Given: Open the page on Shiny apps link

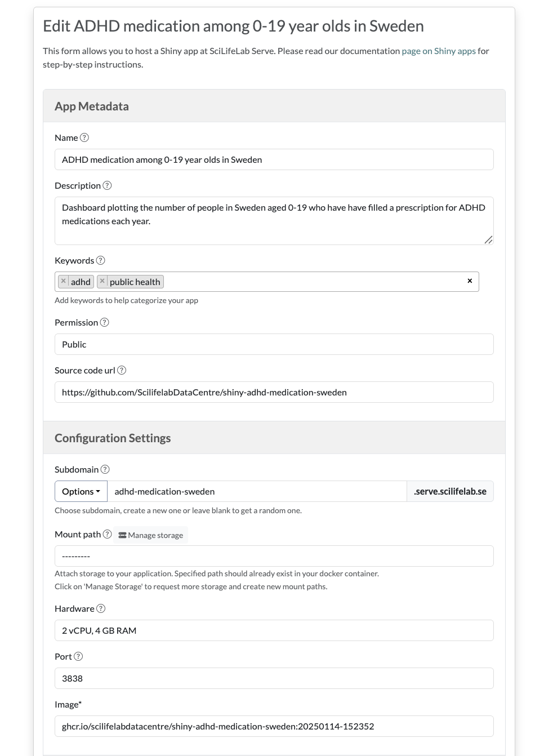Looking at the screenshot, I should pos(438,51).
